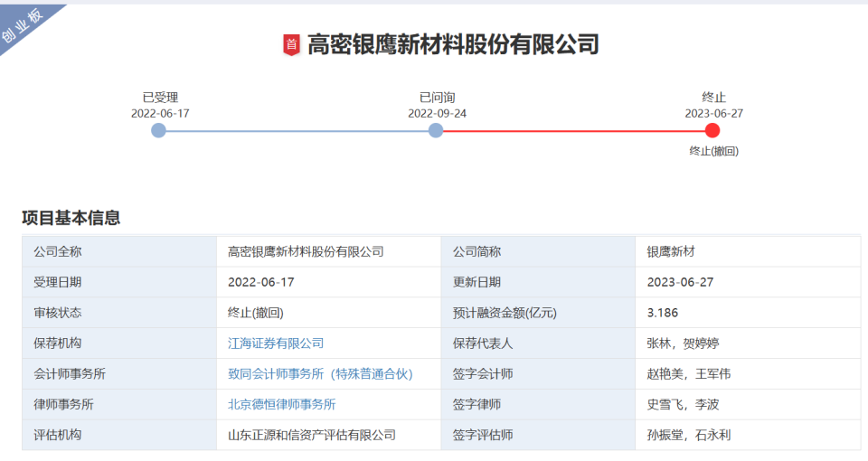Click the timeline date 2022-09-24

pyautogui.click(x=438, y=114)
